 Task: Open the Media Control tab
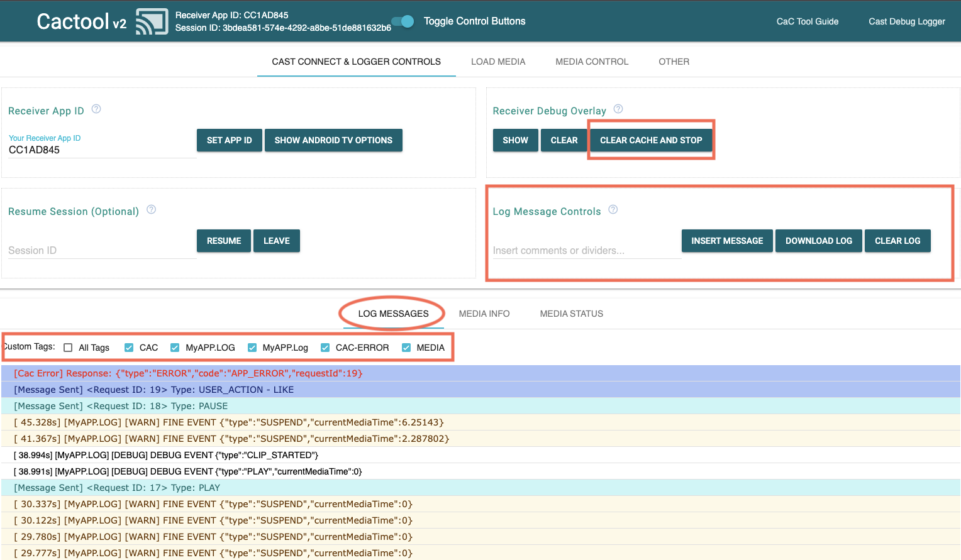(x=592, y=62)
